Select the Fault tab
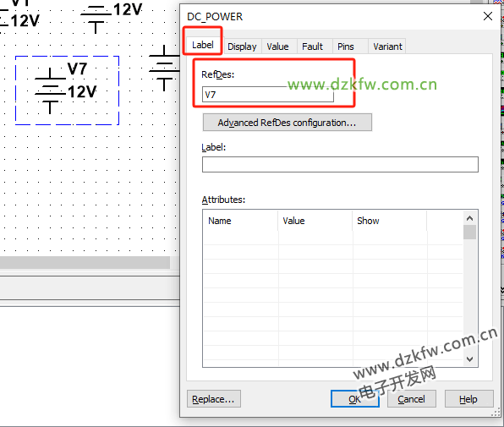Screen dimensions: 504x427 pos(312,47)
